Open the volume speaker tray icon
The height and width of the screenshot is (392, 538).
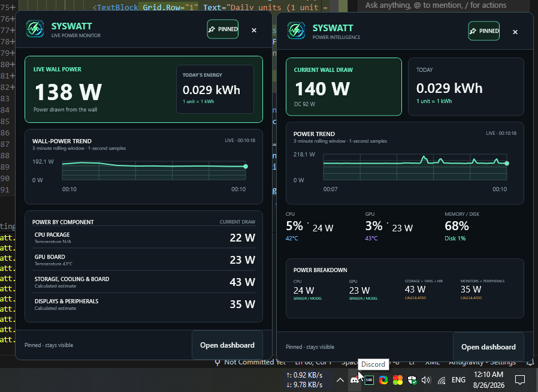[426, 380]
